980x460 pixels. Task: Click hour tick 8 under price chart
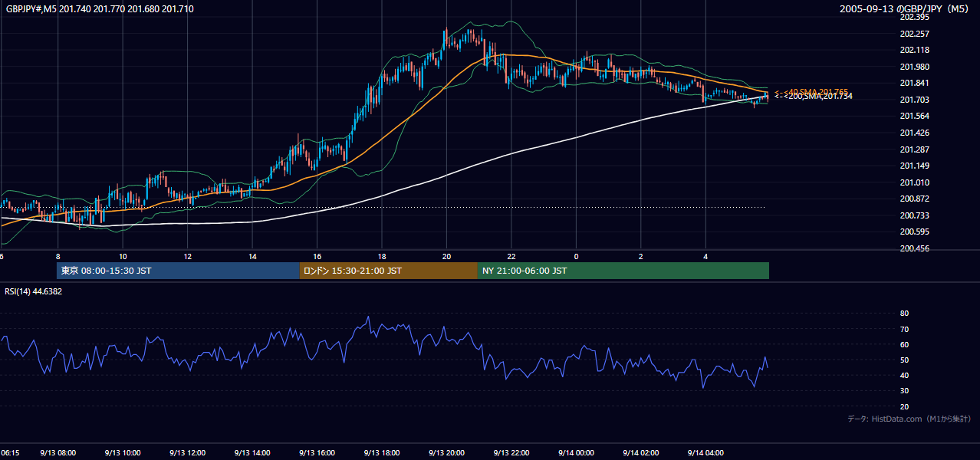[x=58, y=256]
